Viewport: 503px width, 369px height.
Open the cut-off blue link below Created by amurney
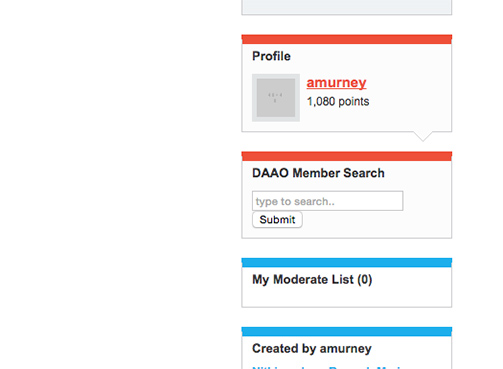click(330, 367)
